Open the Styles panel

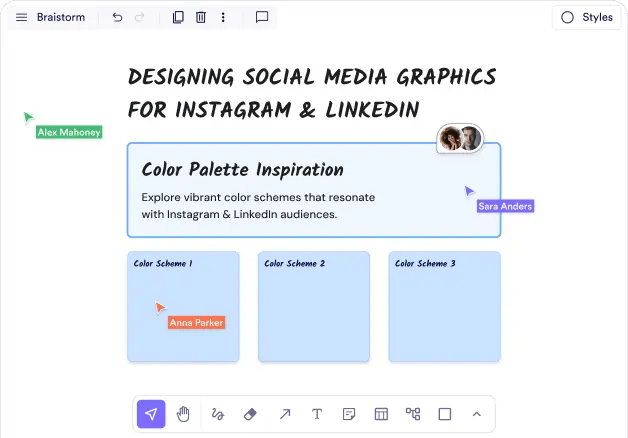[x=586, y=17]
